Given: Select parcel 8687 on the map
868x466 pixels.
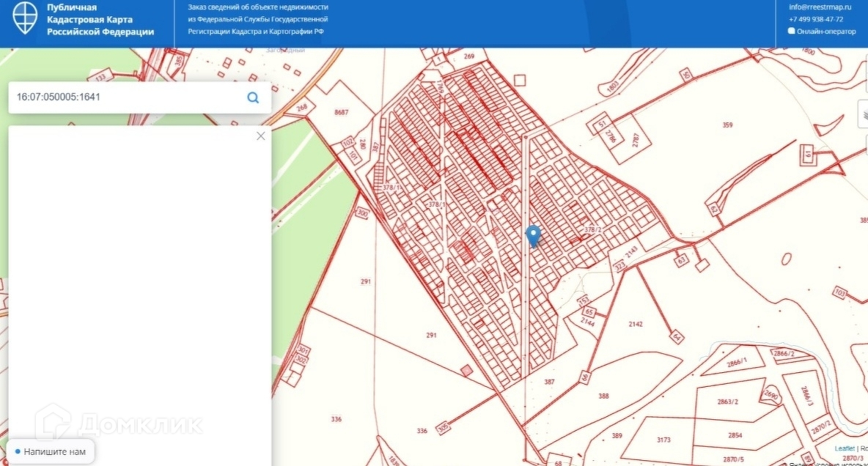Looking at the screenshot, I should click(342, 112).
